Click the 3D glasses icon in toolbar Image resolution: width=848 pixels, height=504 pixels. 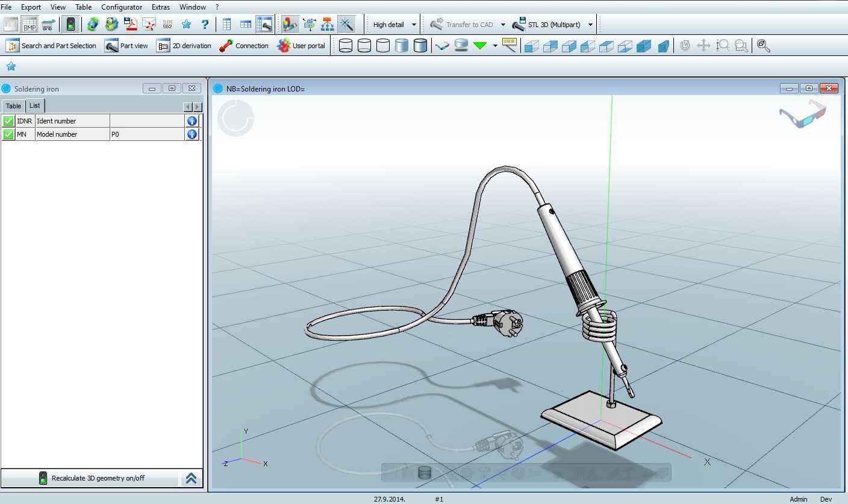[443, 46]
